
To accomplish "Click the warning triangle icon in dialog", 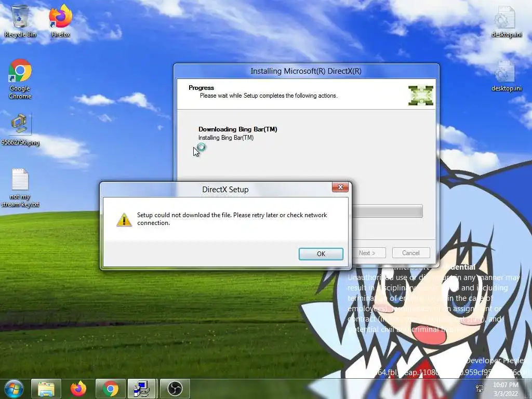I will [124, 219].
